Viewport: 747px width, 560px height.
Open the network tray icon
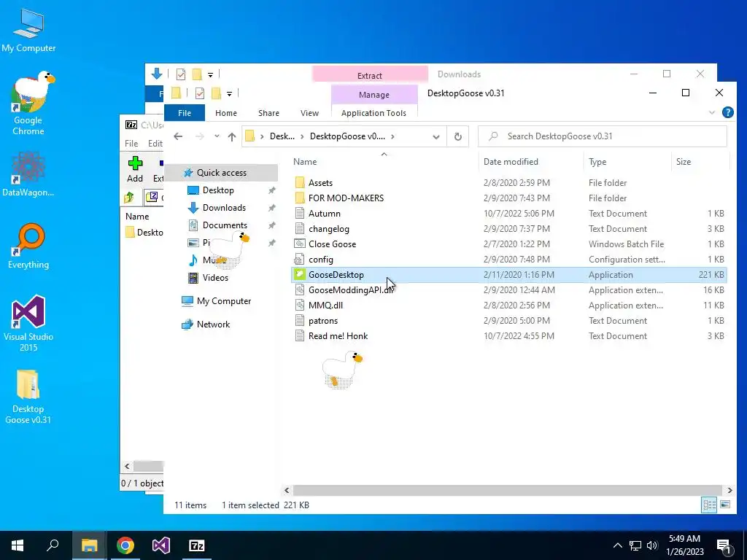pos(635,545)
